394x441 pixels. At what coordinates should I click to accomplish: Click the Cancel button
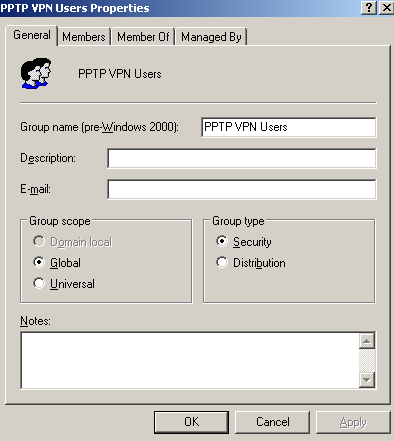click(x=272, y=422)
